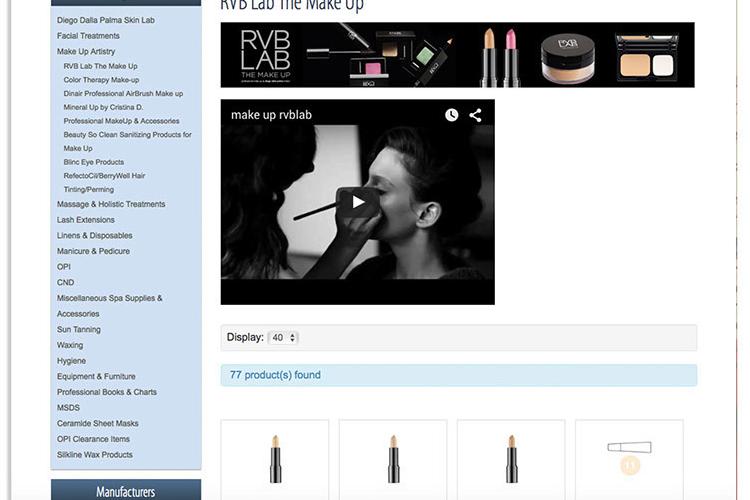The width and height of the screenshot is (750, 500).
Task: Click the make up rvblab video title
Action: (271, 115)
